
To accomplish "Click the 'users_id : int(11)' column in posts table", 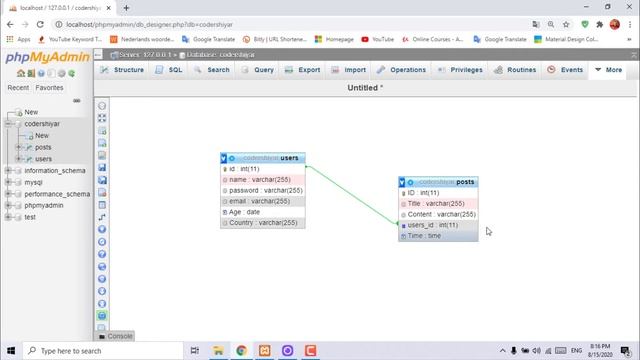I will coord(438,225).
